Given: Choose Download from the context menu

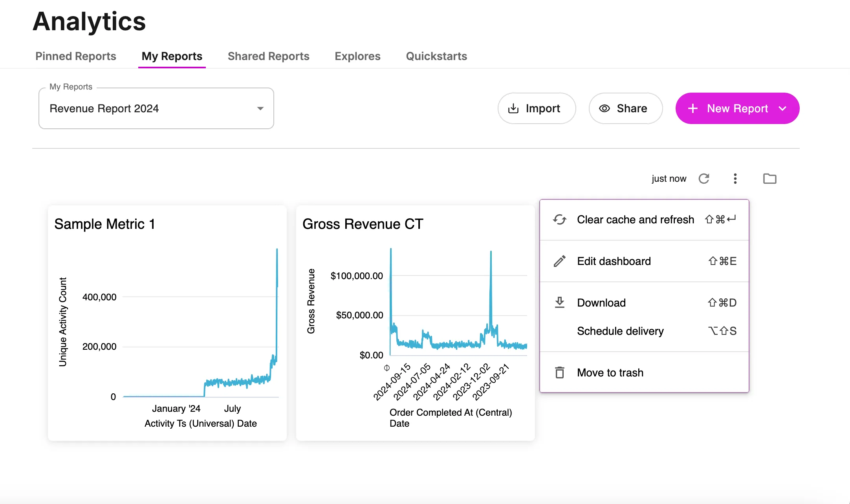Looking at the screenshot, I should point(644,303).
